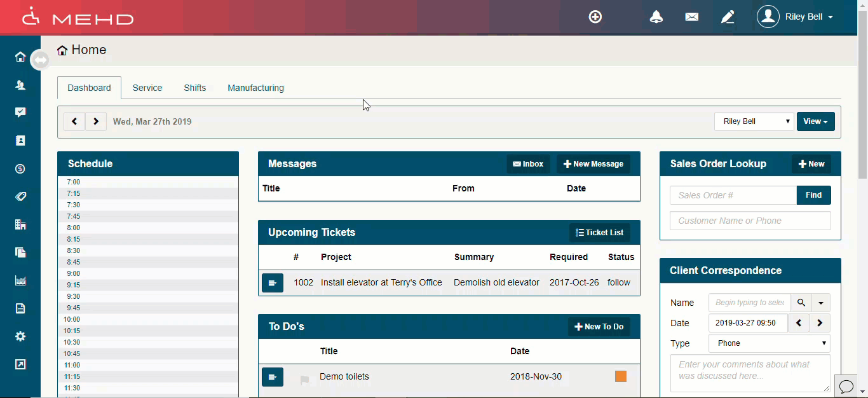Image resolution: width=868 pixels, height=398 pixels.
Task: Select the 9:00 schedule slot
Action: click(x=148, y=273)
